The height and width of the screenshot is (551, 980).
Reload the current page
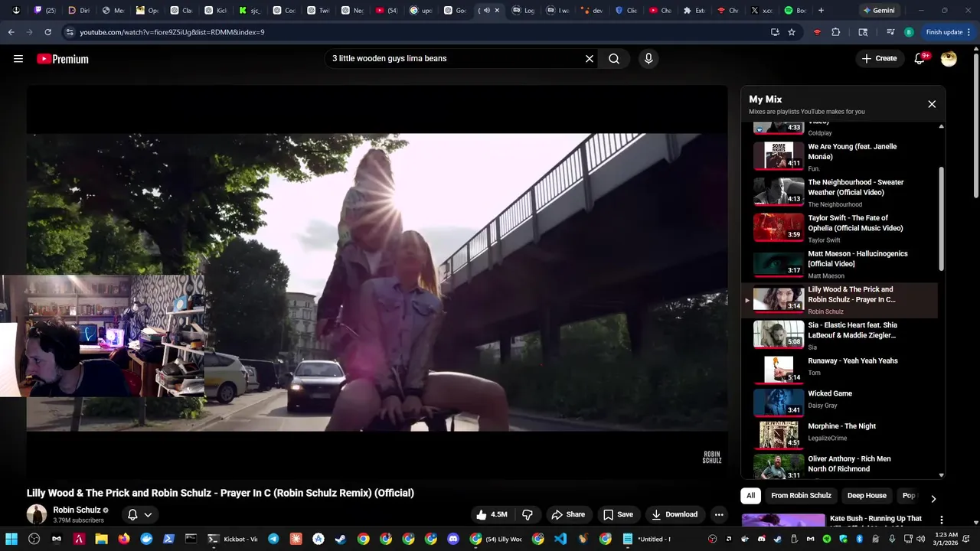[x=47, y=32]
